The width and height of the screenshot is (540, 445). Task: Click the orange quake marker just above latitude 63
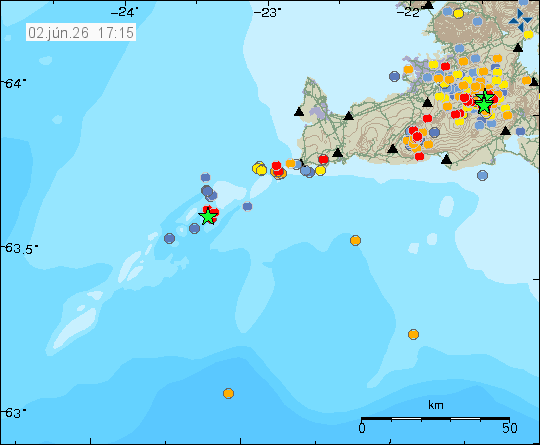[x=228, y=393]
